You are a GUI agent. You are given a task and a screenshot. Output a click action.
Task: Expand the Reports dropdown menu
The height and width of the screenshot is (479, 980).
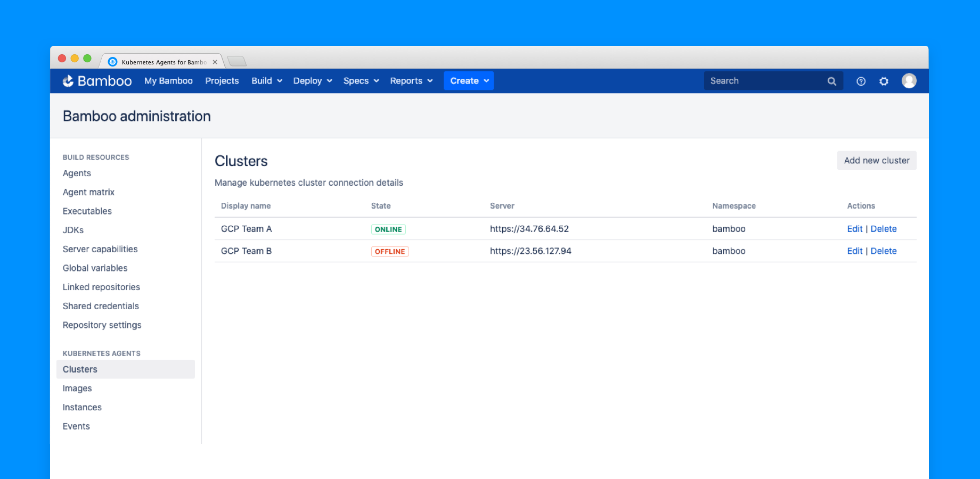coord(411,81)
